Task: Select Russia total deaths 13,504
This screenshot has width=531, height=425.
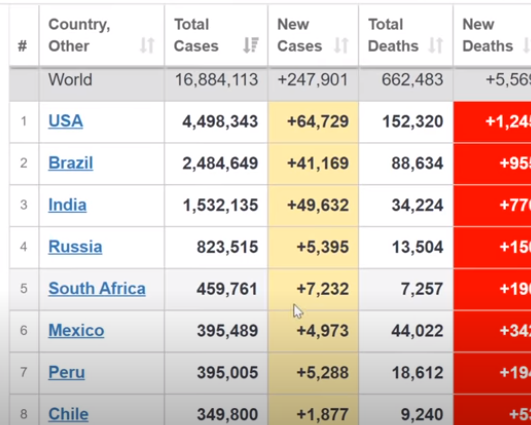Action: (417, 247)
